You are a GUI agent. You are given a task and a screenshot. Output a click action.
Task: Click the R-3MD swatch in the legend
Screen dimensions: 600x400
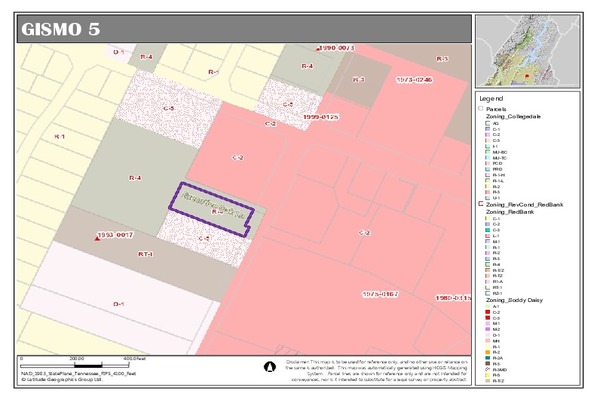tap(485, 369)
